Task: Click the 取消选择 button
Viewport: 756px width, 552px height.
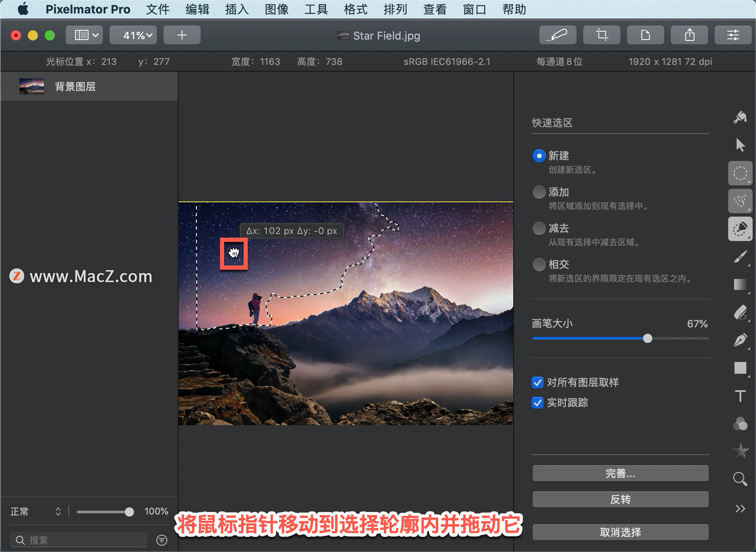Action: (620, 532)
